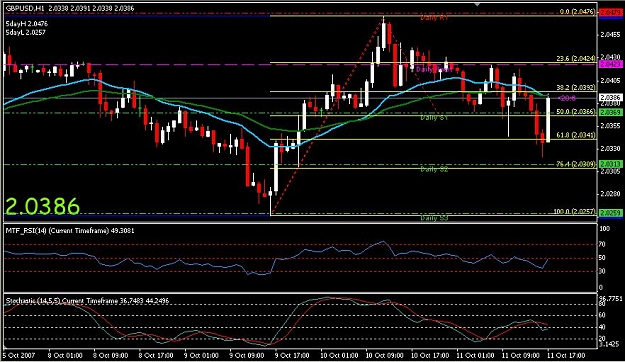625x362 pixels.
Task: Select the Daily S1 label
Action: pos(434,118)
